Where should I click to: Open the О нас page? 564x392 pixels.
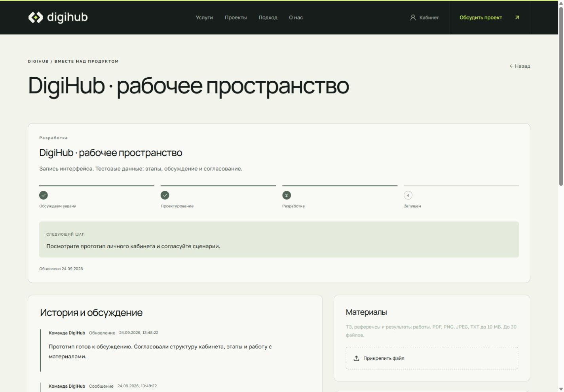(x=296, y=17)
